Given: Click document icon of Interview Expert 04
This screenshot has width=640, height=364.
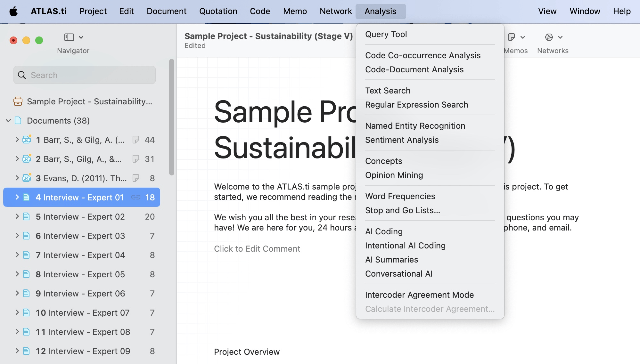Looking at the screenshot, I should point(27,255).
